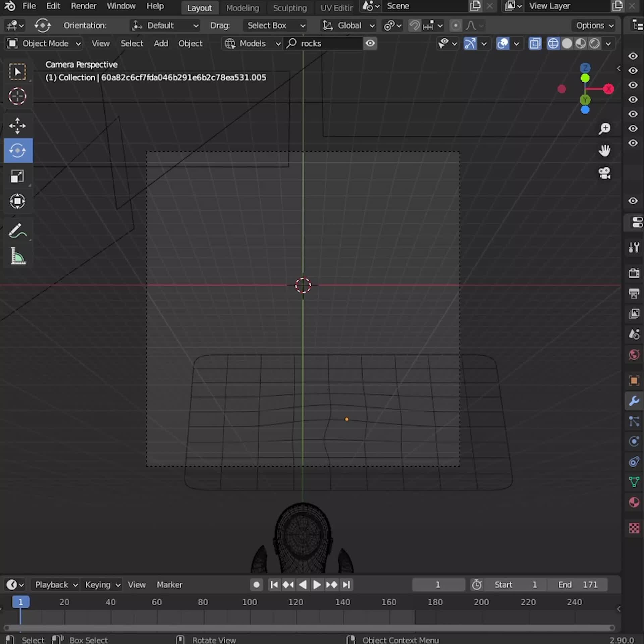Open the Render menu
Image resolution: width=644 pixels, height=644 pixels.
pos(84,6)
